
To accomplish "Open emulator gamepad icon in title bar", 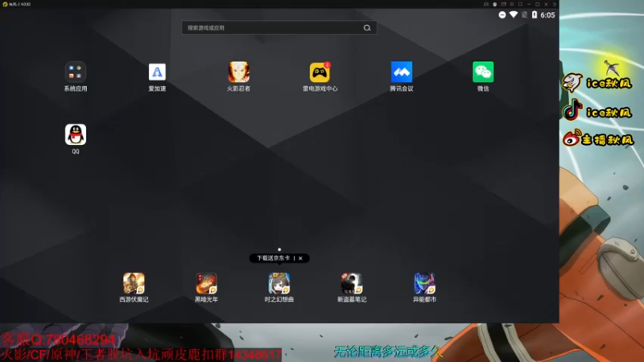I will pos(486,4).
